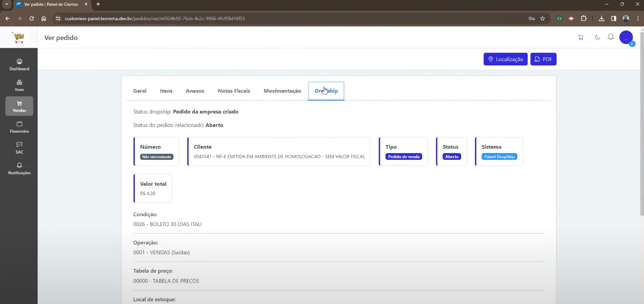Open the tab search dropdown arrow
Viewport: 644px width, 304px height.
(x=6, y=4)
